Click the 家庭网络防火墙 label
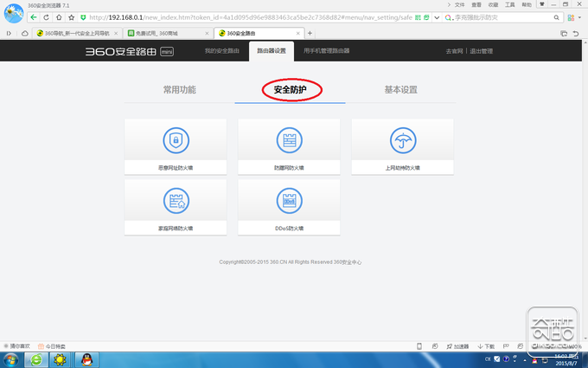588x368 pixels. (176, 229)
